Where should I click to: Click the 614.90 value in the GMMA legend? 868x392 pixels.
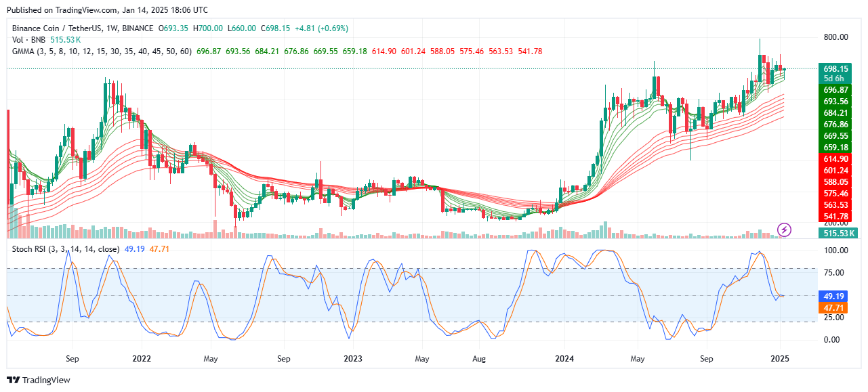385,51
